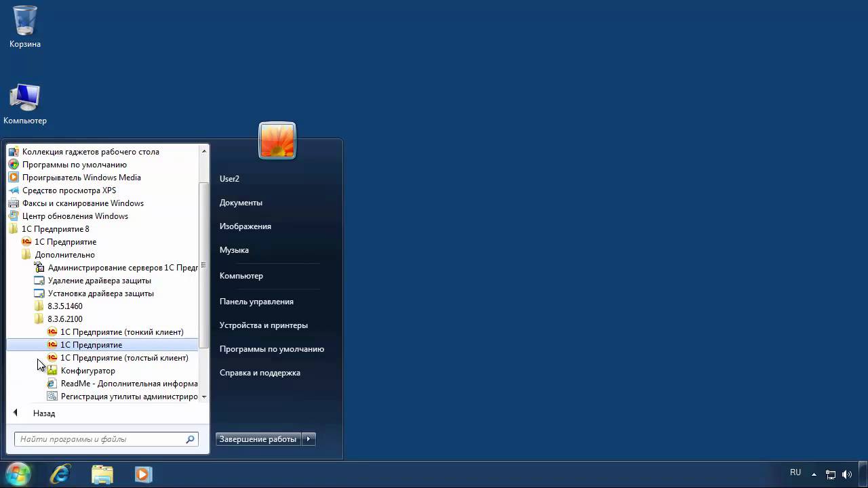Click the Удаление драйвера защиты icon
The height and width of the screenshot is (488, 868).
[39, 281]
